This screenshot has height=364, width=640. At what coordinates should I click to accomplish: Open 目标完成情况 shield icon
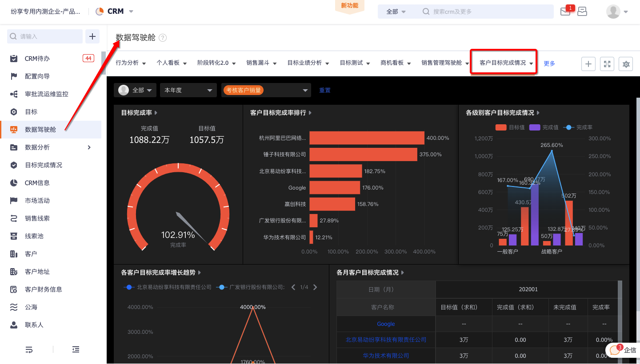click(x=14, y=165)
